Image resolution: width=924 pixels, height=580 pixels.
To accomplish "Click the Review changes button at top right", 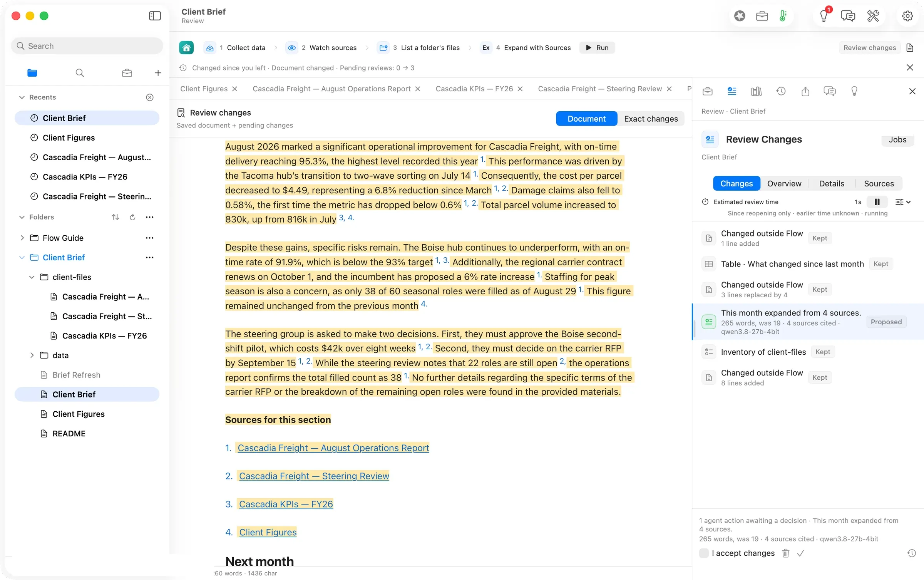I will 869,48.
